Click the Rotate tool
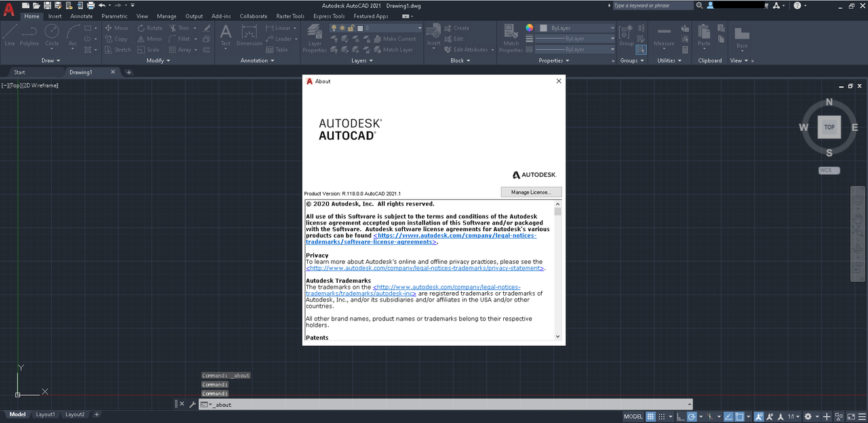This screenshot has width=868, height=423. coord(150,28)
